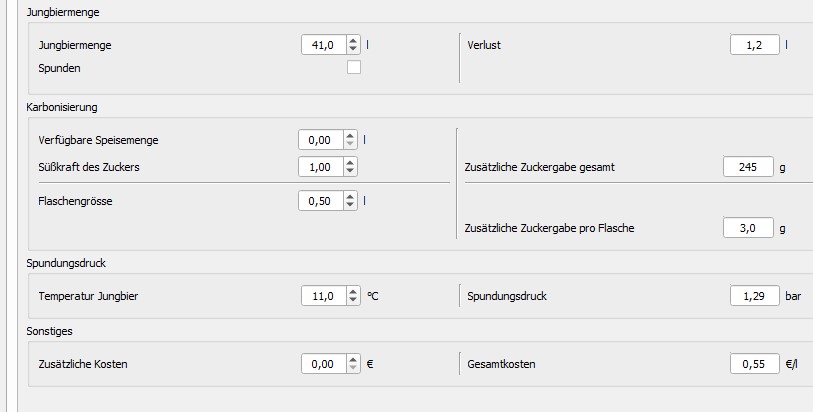813x412 pixels.
Task: Increase Verfügbare Speisemenge with up arrow
Action: 350,136
